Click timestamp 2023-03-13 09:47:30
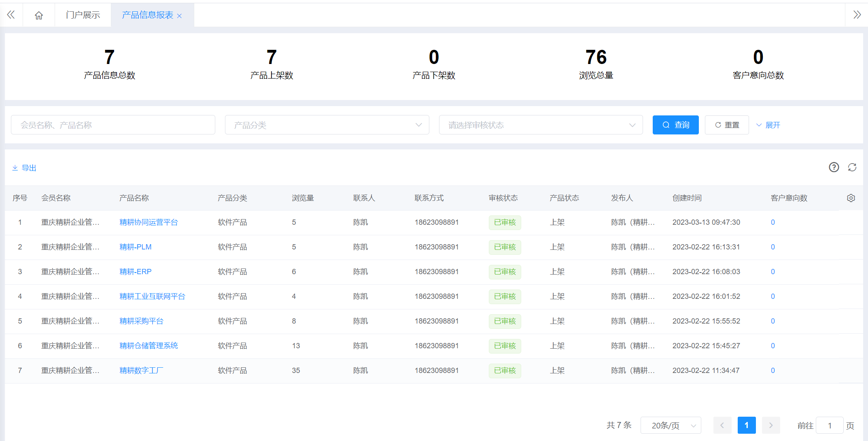This screenshot has width=868, height=441. (x=706, y=222)
